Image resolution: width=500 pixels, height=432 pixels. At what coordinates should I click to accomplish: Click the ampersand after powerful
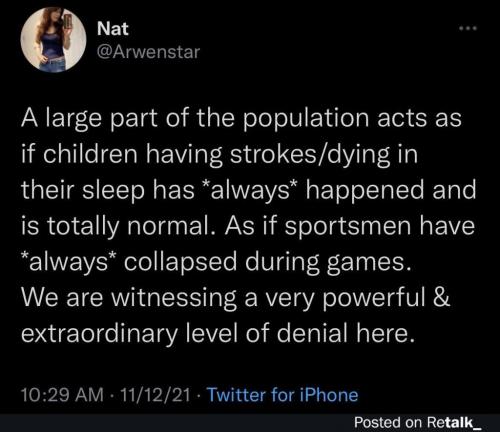tap(442, 297)
